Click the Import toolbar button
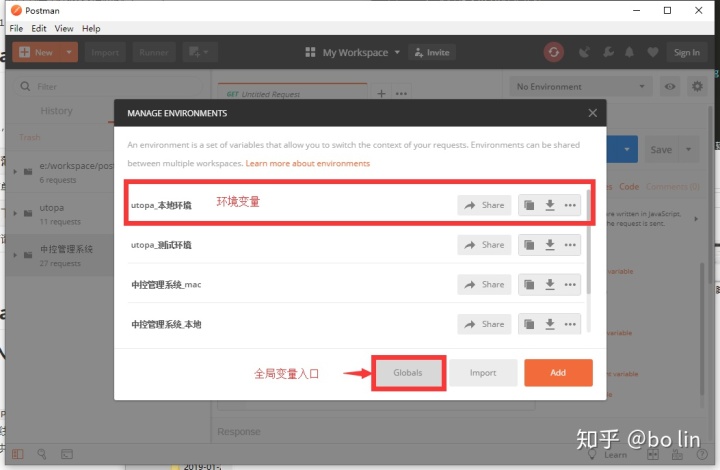The width and height of the screenshot is (720, 470). (105, 52)
